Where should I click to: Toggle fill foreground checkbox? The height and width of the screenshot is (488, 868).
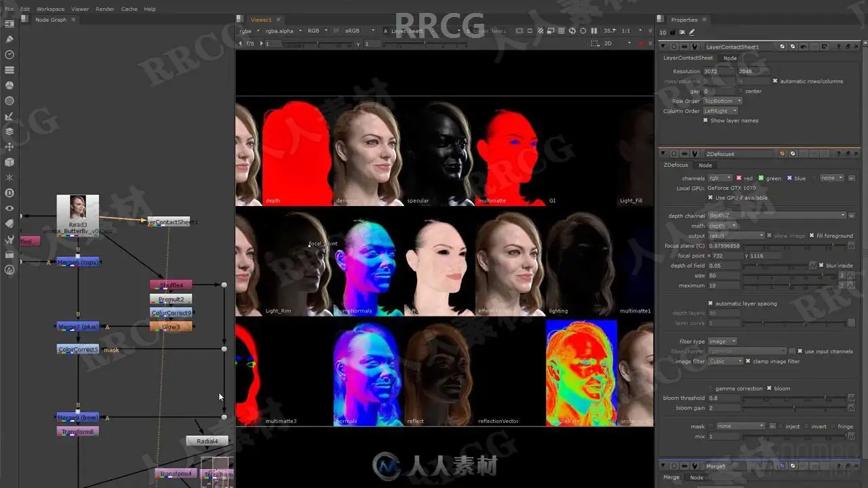812,236
